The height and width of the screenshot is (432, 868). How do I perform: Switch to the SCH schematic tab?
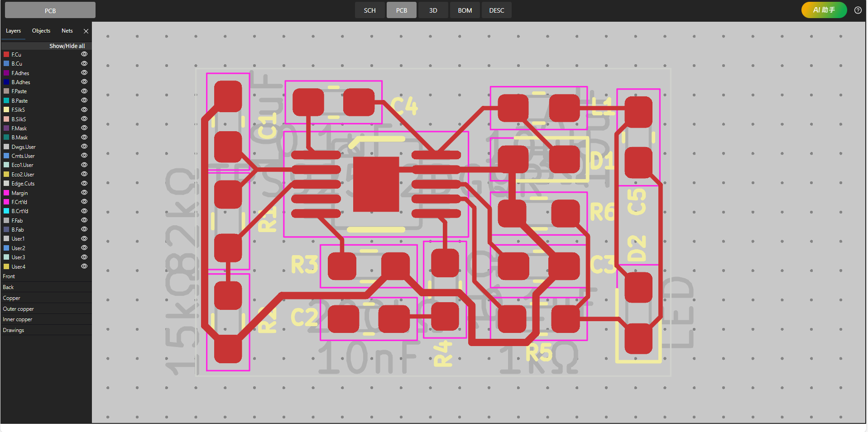click(x=369, y=10)
